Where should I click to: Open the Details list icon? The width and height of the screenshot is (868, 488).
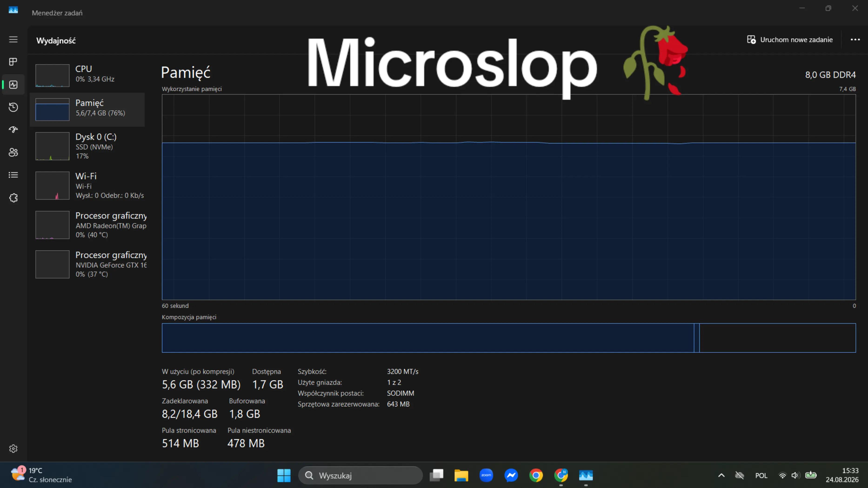13,175
